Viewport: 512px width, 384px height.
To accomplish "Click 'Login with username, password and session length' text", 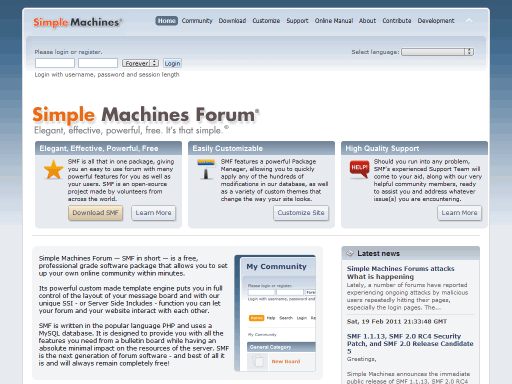I will (x=107, y=75).
